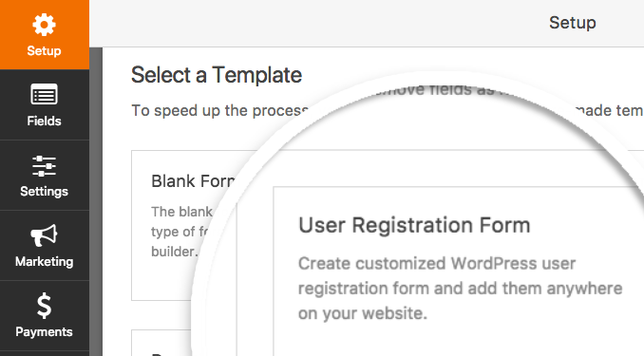
Task: Switch to the Payments tab label
Action: pos(44,331)
